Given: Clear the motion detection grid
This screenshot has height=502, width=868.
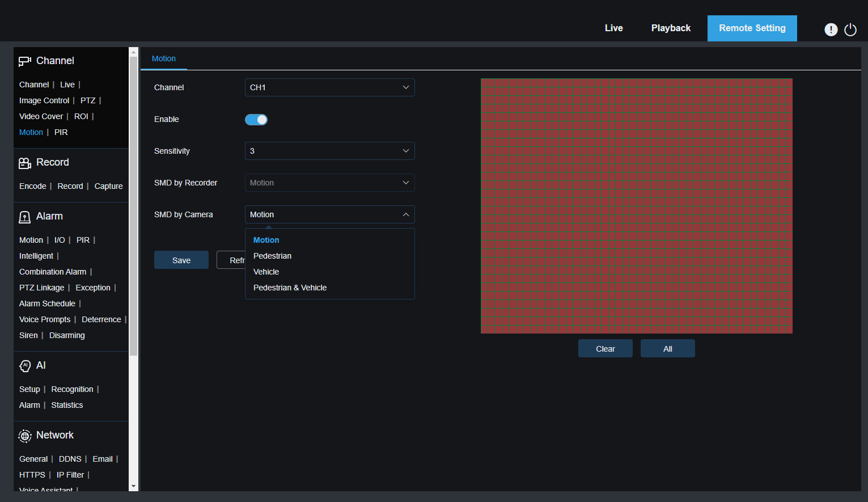Looking at the screenshot, I should point(605,349).
